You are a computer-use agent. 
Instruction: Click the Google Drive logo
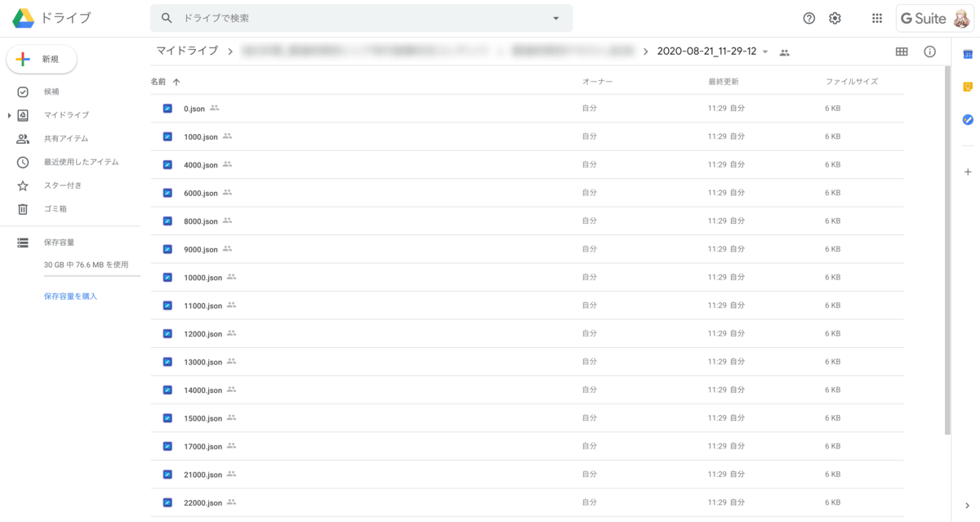point(23,18)
